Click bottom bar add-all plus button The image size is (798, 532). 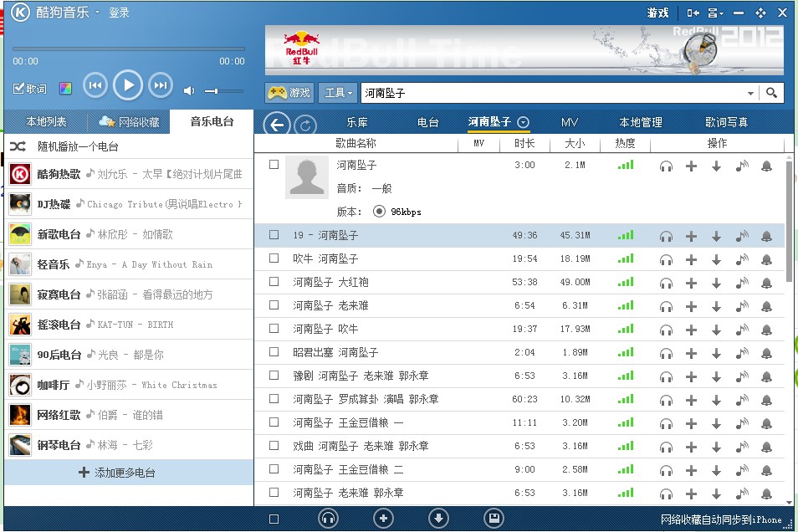click(x=383, y=519)
